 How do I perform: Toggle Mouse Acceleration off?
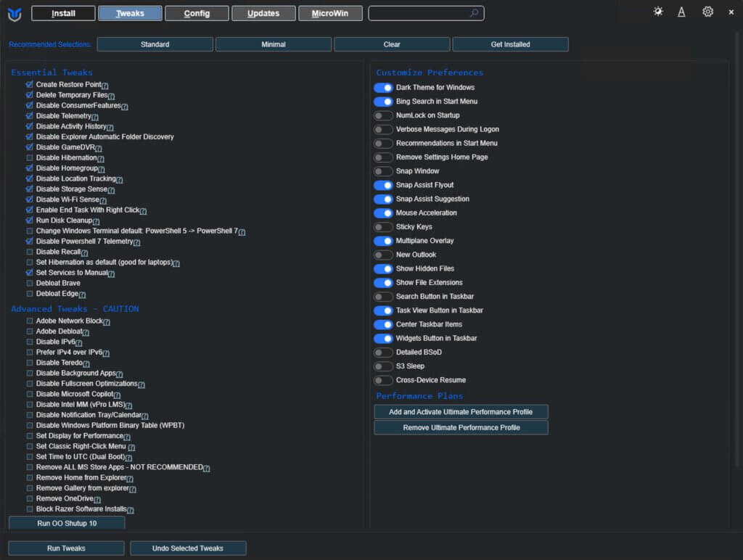coord(383,213)
